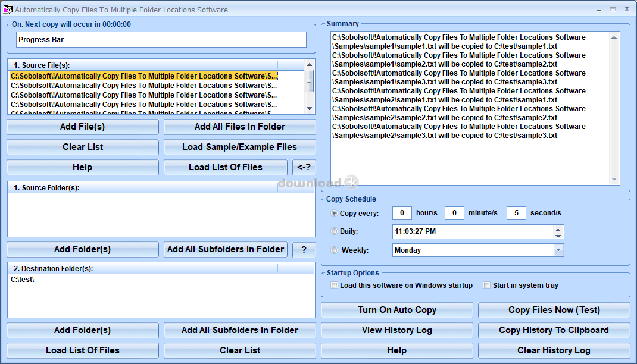This screenshot has height=364, width=637.
Task: Click the 2. Destination Folder(s) column header
Action: click(x=143, y=268)
